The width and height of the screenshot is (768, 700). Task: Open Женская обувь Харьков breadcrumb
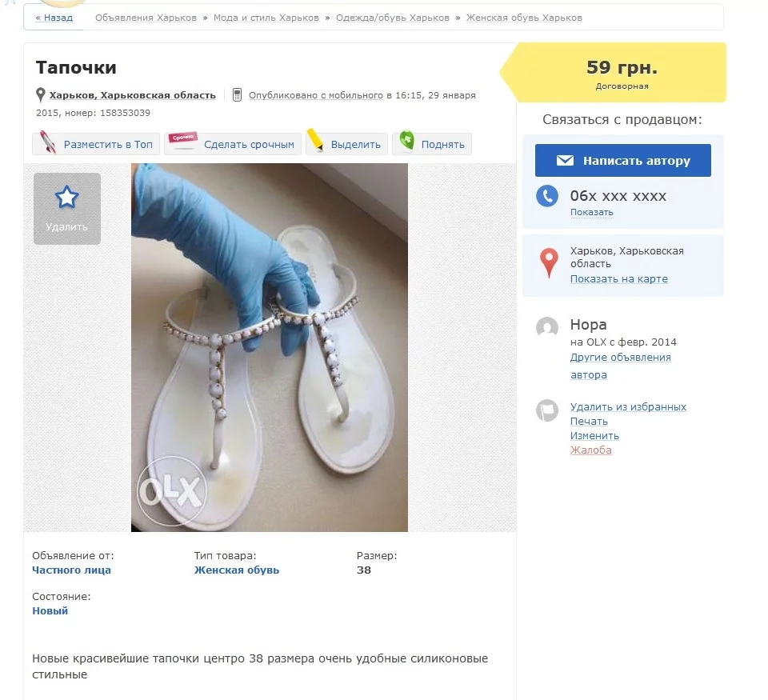(x=524, y=18)
